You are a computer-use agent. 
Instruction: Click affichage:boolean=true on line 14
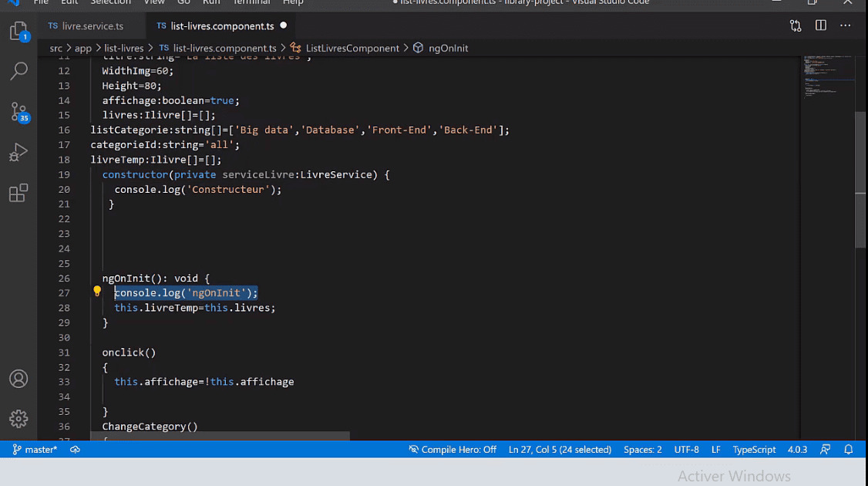coord(170,100)
